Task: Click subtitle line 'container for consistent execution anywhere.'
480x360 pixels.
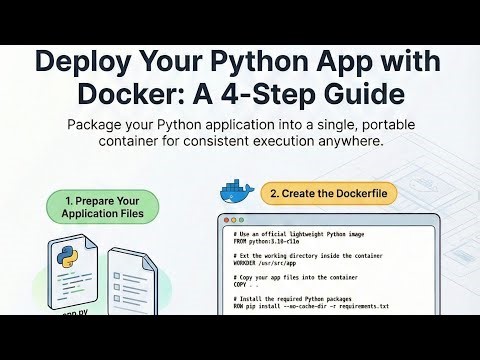Action: [240, 141]
